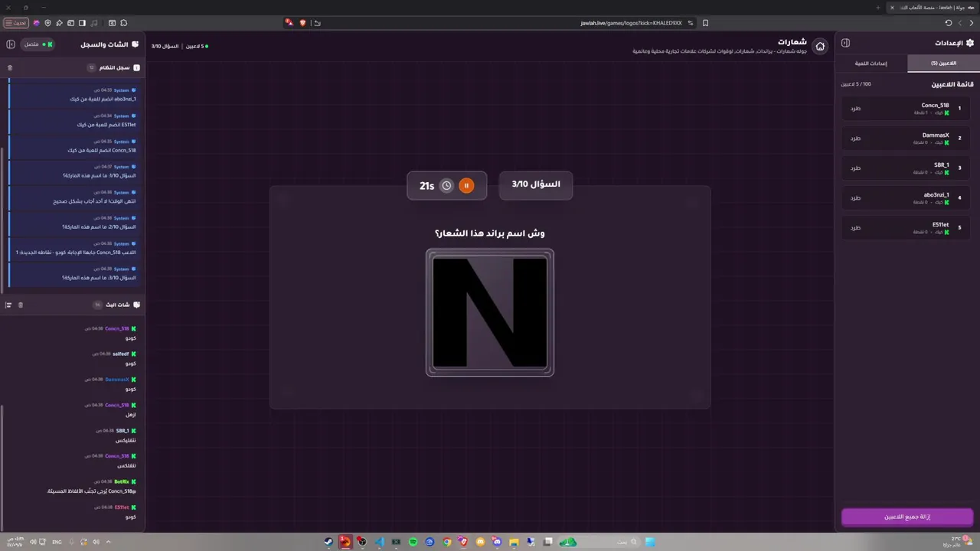Viewport: 980px width, 551px height.
Task: Click the abo3nzi_1 joined system log entry
Action: pos(74,95)
